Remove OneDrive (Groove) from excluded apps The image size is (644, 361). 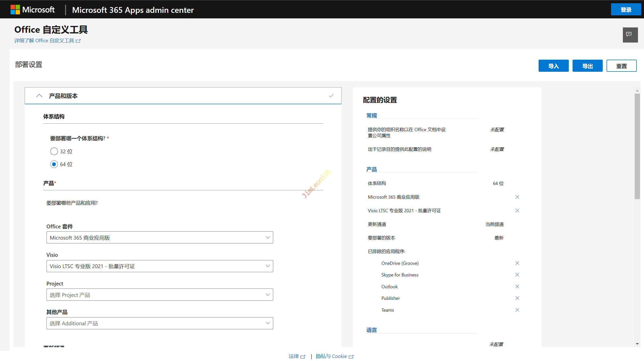[x=517, y=263]
